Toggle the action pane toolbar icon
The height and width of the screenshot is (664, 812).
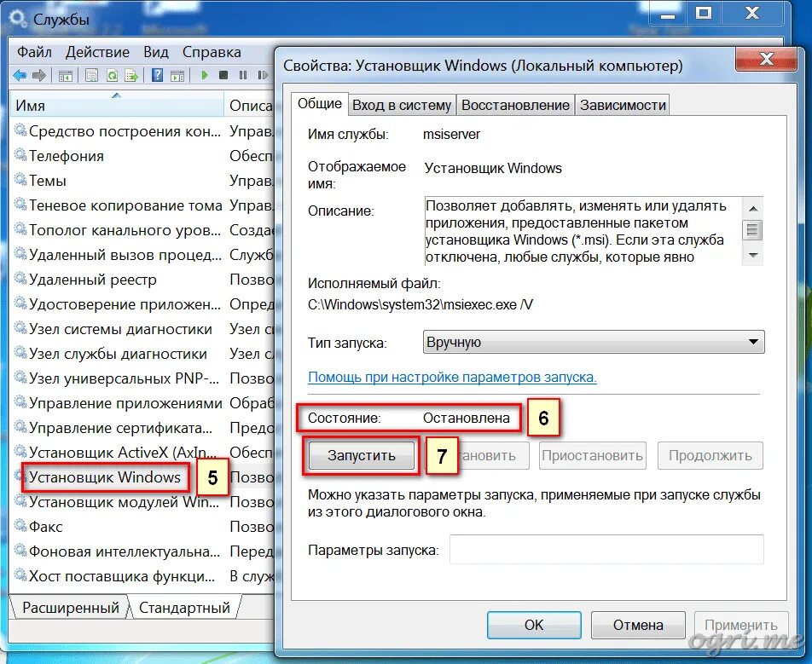pos(177,76)
